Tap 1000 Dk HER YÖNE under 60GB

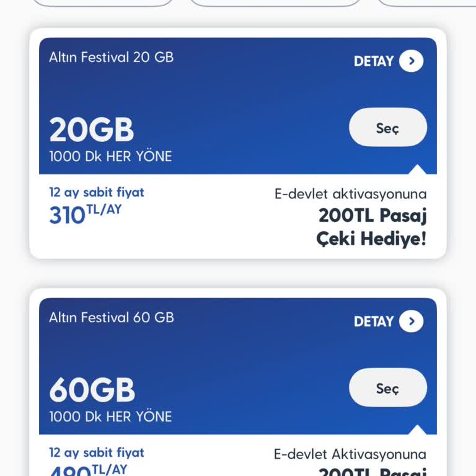(x=110, y=416)
